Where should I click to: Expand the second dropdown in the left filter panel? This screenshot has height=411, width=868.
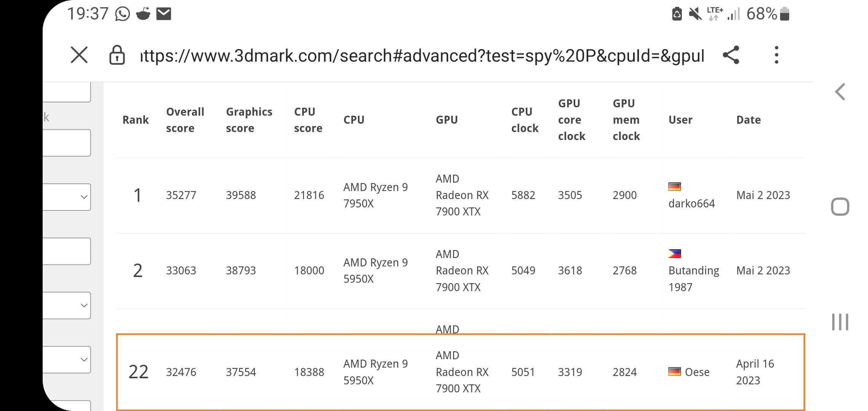click(x=67, y=305)
